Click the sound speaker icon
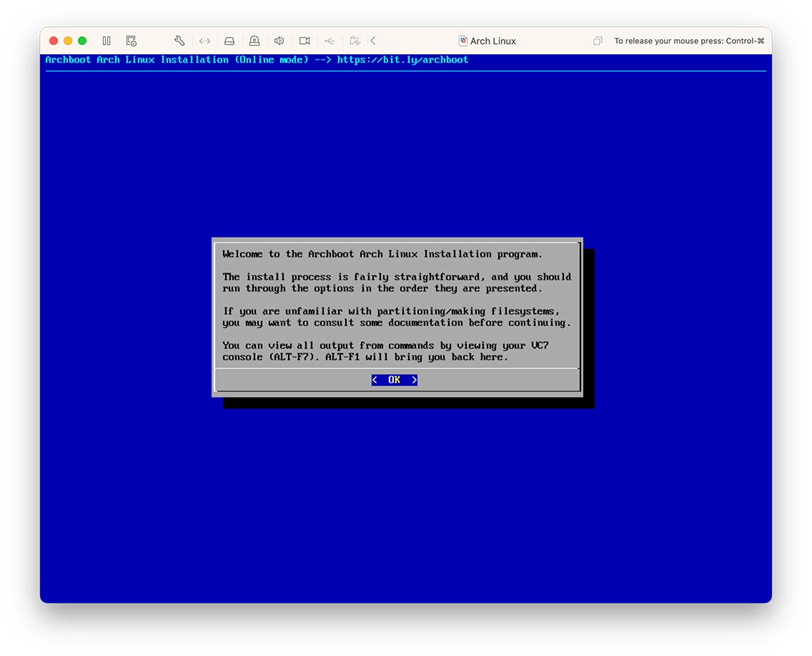Viewport: 812px width, 656px height. click(279, 41)
